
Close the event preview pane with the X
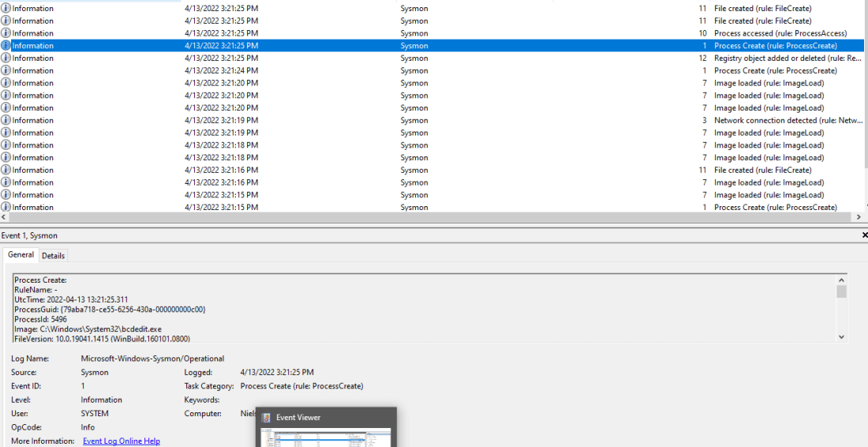coord(865,235)
